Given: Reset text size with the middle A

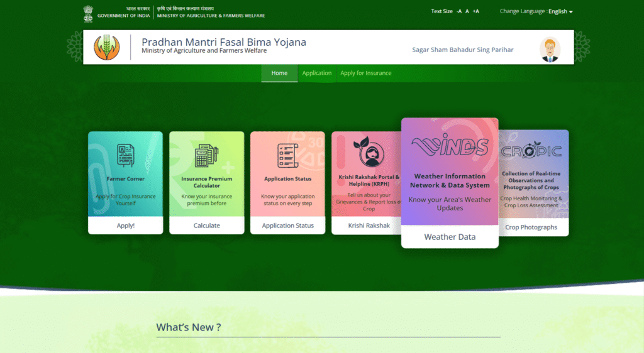Looking at the screenshot, I should click(467, 11).
